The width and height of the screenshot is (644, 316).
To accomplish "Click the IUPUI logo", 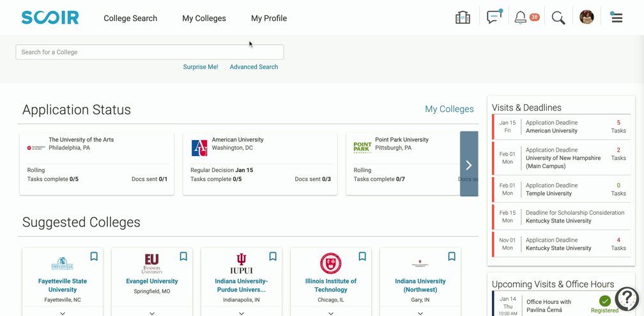I will click(x=241, y=264).
